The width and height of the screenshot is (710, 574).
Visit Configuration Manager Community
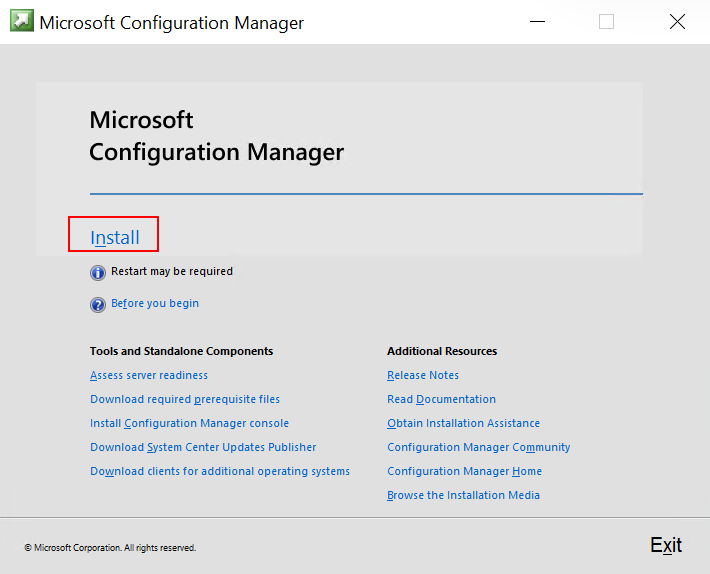click(x=478, y=447)
